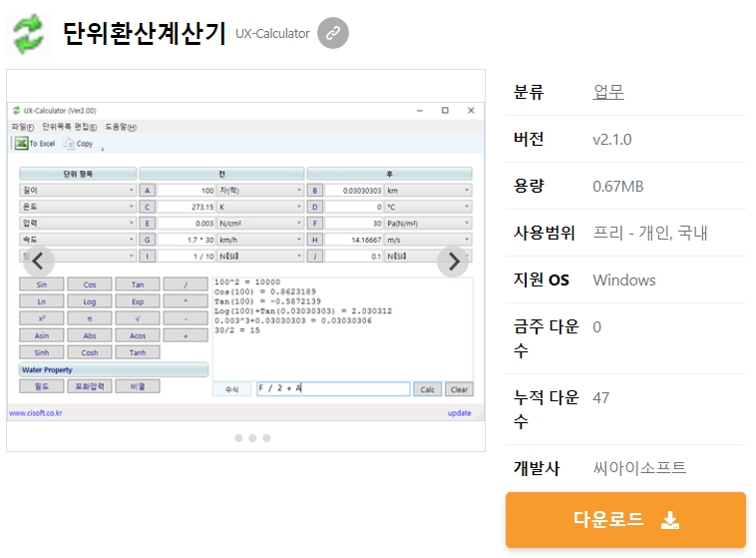Click the variable F button

pyautogui.click(x=315, y=223)
